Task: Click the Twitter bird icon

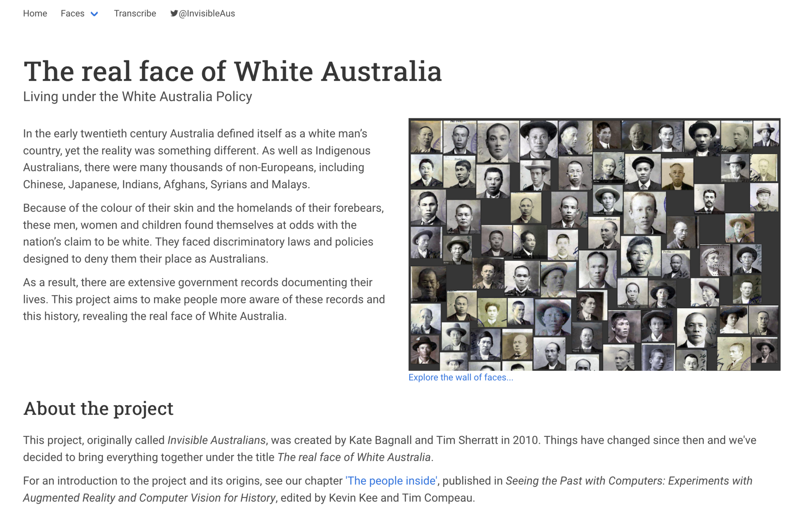Action: [x=174, y=13]
